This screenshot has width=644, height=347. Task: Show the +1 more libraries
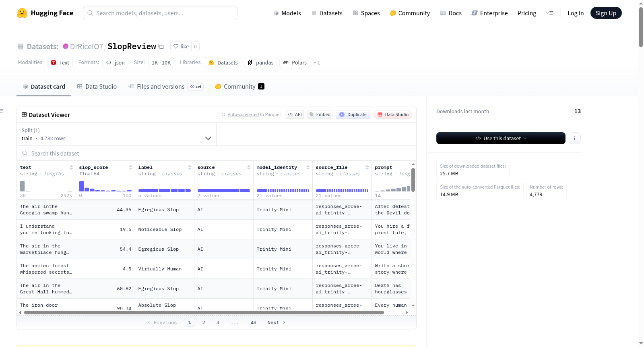pos(317,62)
